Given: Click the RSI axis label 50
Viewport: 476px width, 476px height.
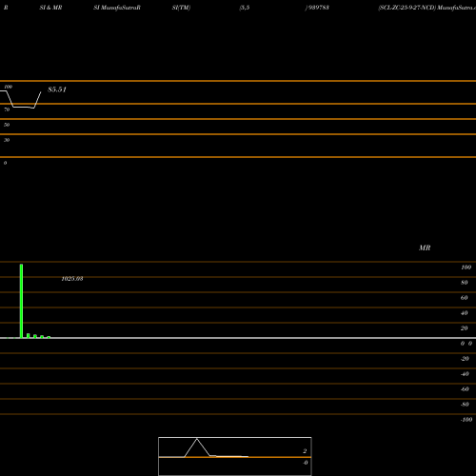Looking at the screenshot, I should click(x=7, y=125).
